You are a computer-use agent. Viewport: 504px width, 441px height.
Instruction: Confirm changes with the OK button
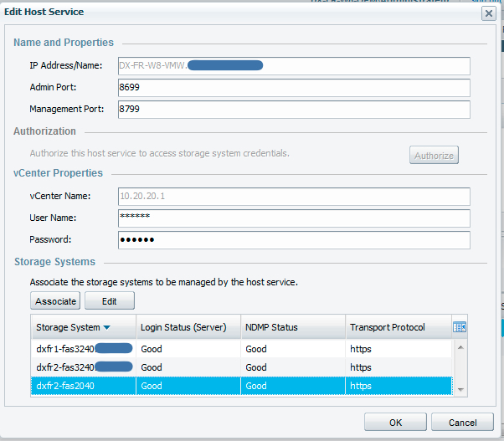pyautogui.click(x=395, y=423)
